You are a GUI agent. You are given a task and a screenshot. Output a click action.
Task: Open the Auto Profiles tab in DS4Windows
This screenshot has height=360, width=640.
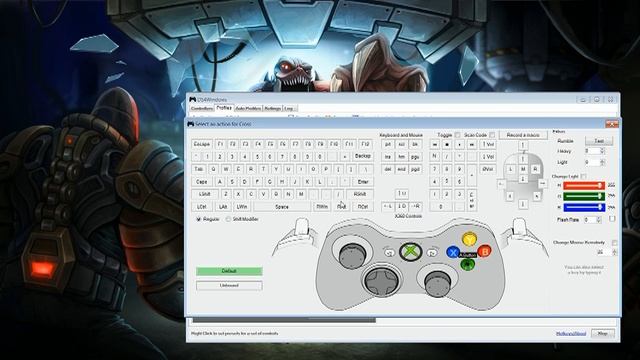[x=248, y=109]
